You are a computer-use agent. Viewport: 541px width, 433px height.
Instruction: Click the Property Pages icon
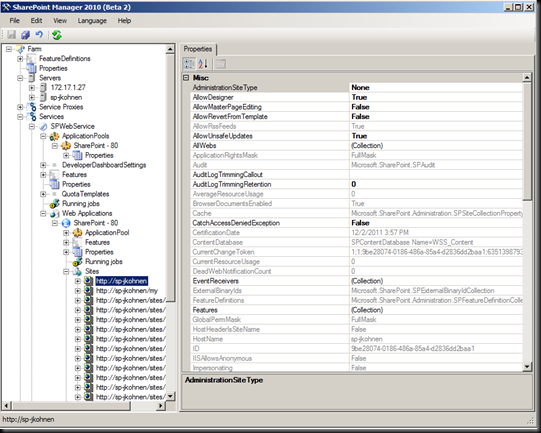click(220, 63)
